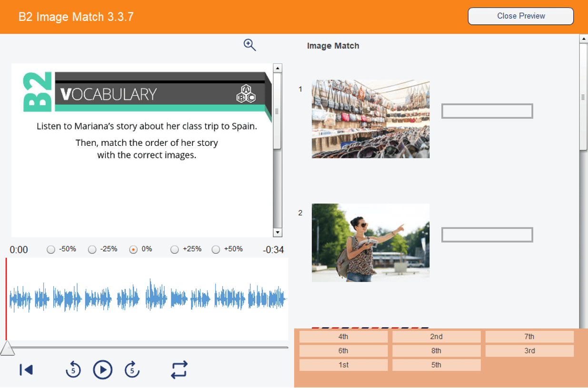Click the Play button
The height and width of the screenshot is (388, 588).
[102, 369]
